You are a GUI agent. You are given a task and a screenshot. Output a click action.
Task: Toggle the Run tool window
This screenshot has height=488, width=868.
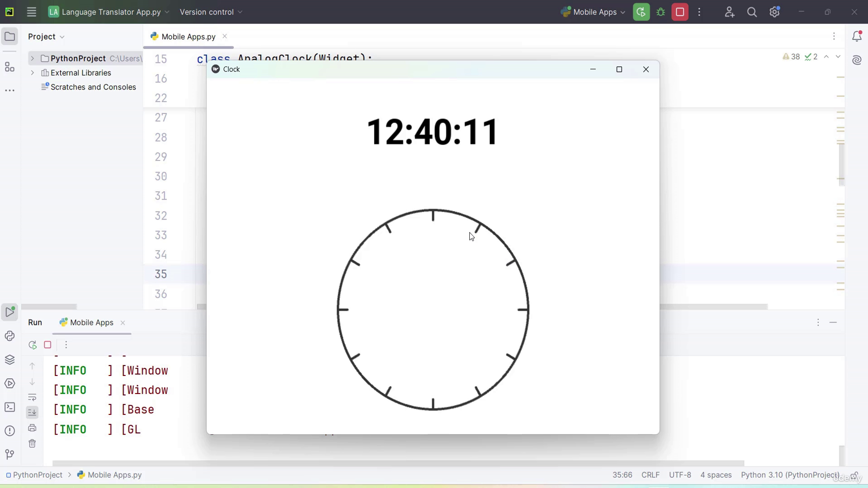coord(9,312)
